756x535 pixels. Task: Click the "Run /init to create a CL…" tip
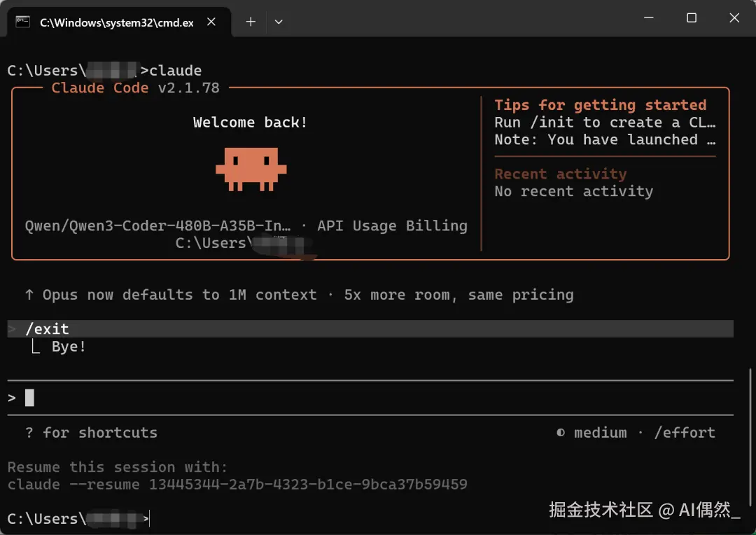tap(605, 123)
